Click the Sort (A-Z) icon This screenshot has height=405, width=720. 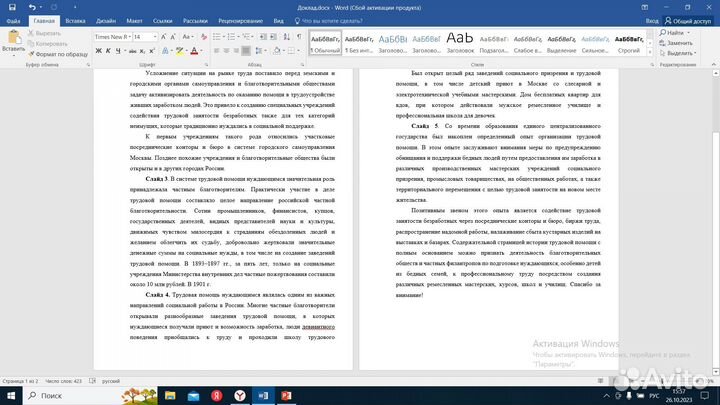click(x=287, y=37)
